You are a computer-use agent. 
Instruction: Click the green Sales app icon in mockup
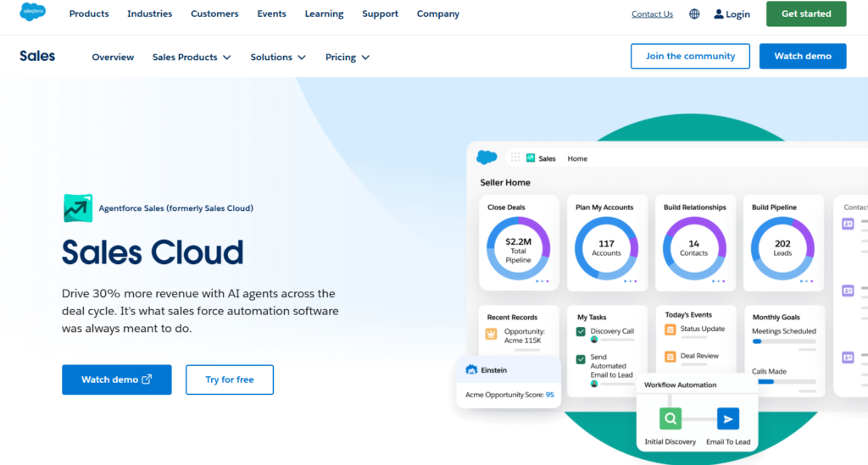pos(531,158)
